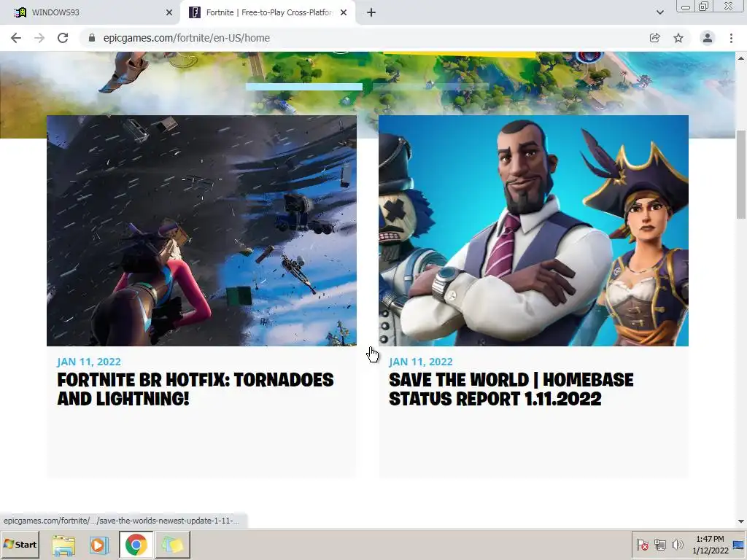Click the address bar URL
747x560 pixels.
(186, 38)
